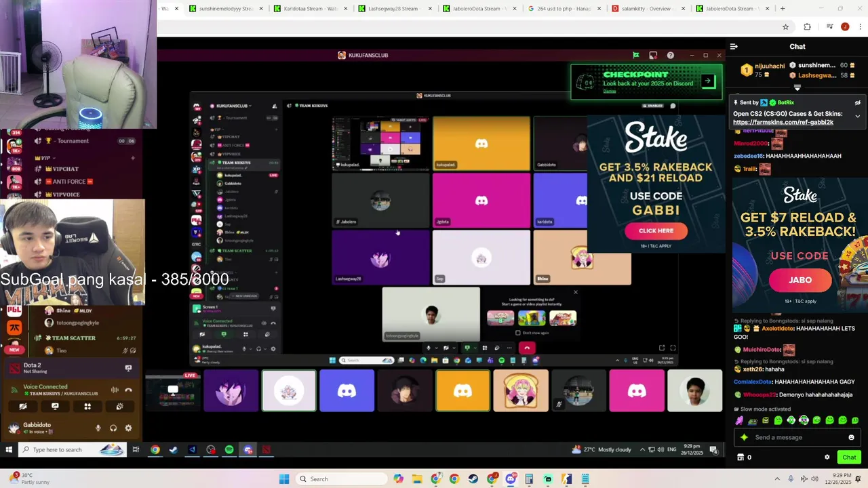868x488 pixels.
Task: Open the Fnatic server icon
Action: (x=14, y=328)
